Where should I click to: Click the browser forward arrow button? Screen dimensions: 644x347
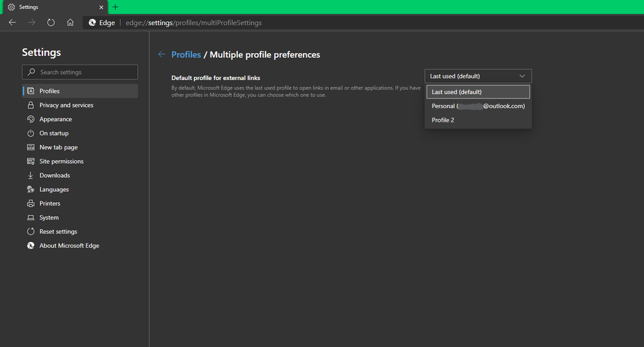[x=32, y=23]
